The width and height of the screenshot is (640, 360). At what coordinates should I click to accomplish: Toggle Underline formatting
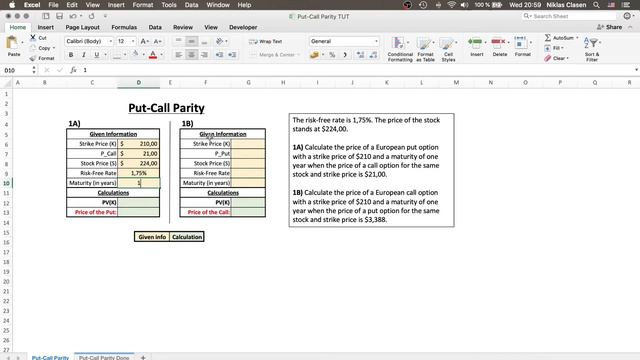[x=96, y=55]
